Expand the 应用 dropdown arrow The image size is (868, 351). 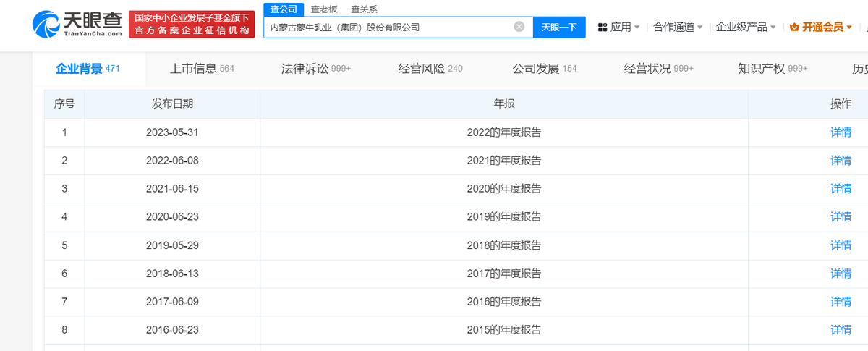click(637, 28)
